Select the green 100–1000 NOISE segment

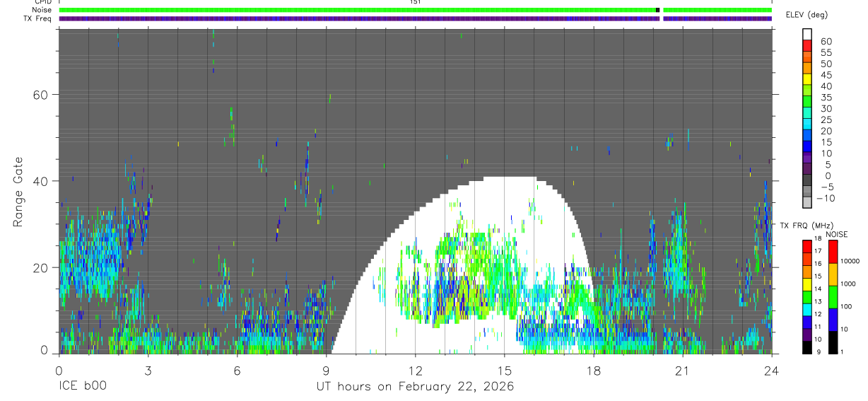tap(833, 297)
